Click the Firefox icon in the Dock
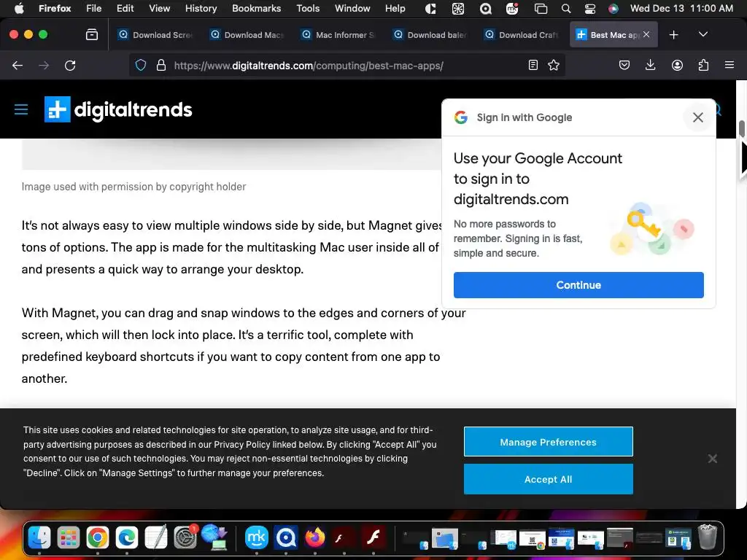Viewport: 747px width, 560px height. [315, 537]
